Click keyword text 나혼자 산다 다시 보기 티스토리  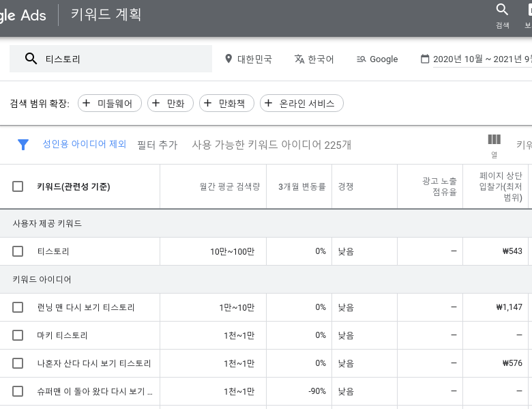(94, 363)
